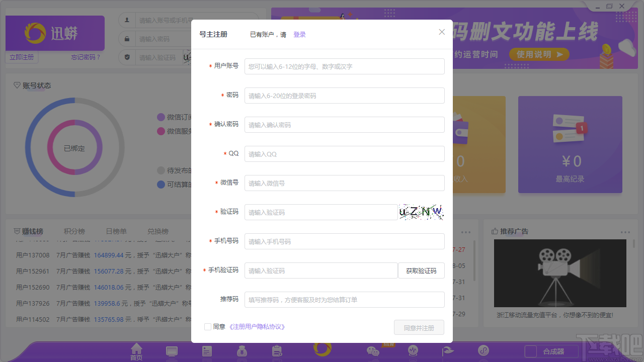Go to 首页 in the bottom bar

click(136, 351)
